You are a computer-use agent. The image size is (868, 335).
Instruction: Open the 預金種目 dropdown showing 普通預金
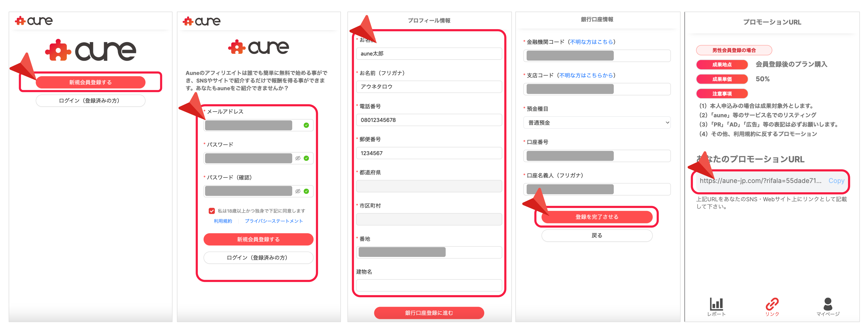tap(597, 123)
